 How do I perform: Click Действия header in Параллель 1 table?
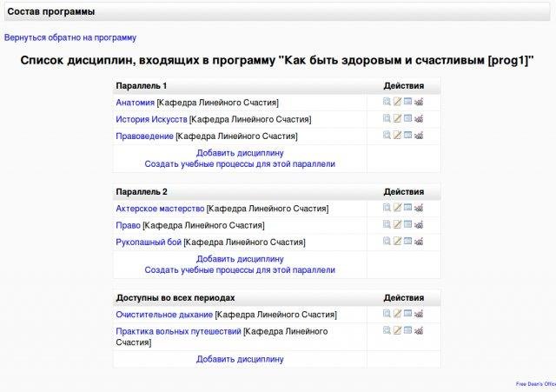[403, 86]
